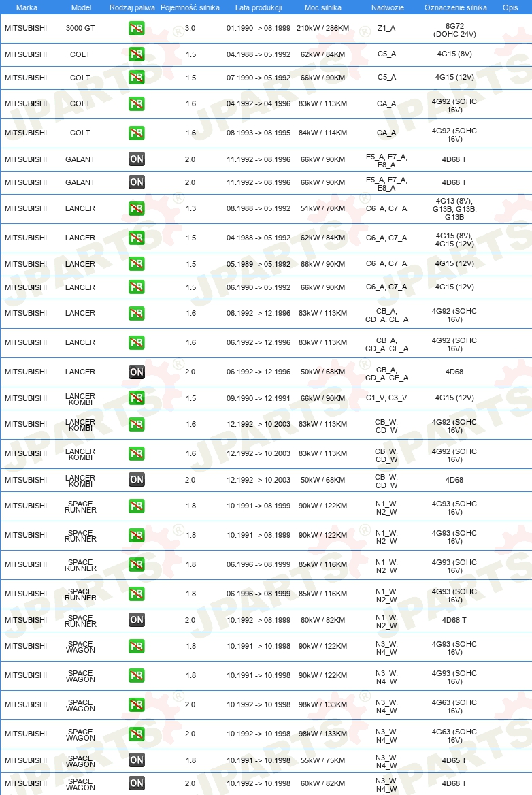532x795 pixels.
Task: Select the '09.1990 -> 12.1991' production years cell
Action: pos(259,398)
